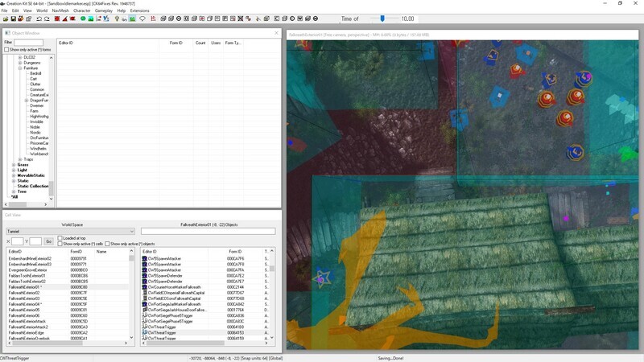Viewport: 644px width, 362px height.
Task: Click the Save plugin floppy disk icon
Action: point(13,19)
